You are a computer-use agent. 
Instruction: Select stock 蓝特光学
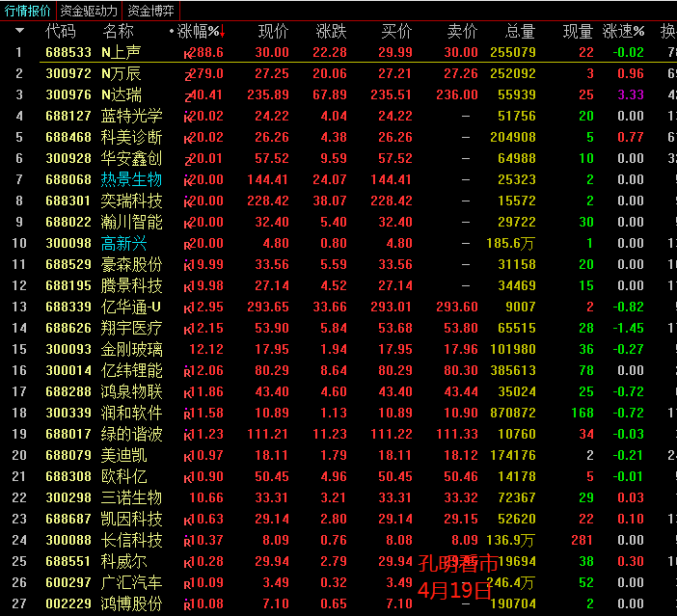(132, 116)
